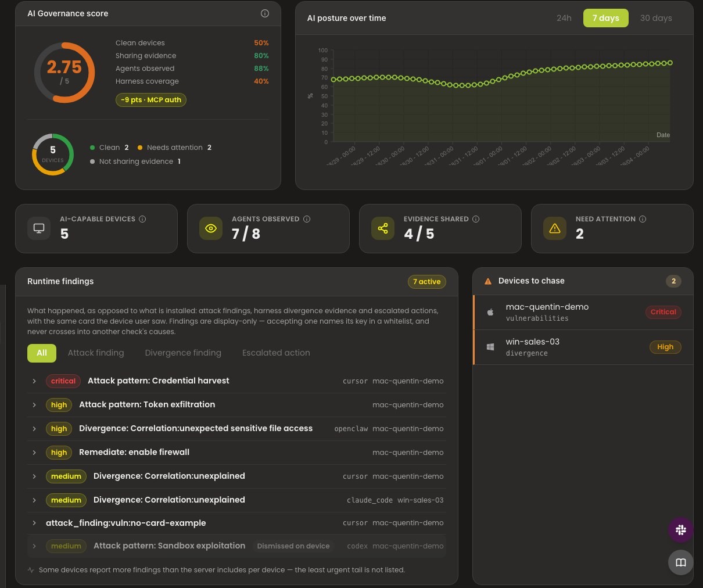
Task: Click the warning triangle on Need Attention card
Action: click(555, 228)
